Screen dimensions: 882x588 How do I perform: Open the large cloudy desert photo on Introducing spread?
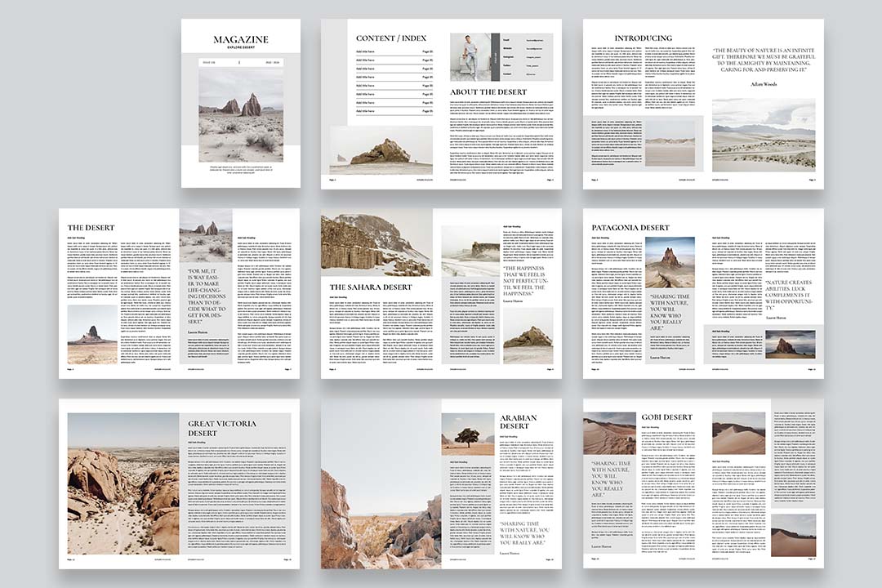(x=764, y=135)
